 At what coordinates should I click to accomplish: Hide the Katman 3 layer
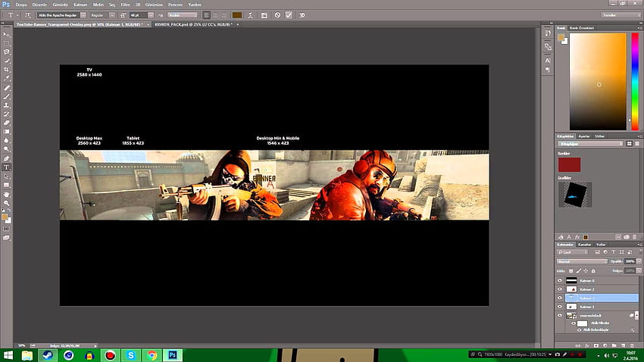point(559,306)
